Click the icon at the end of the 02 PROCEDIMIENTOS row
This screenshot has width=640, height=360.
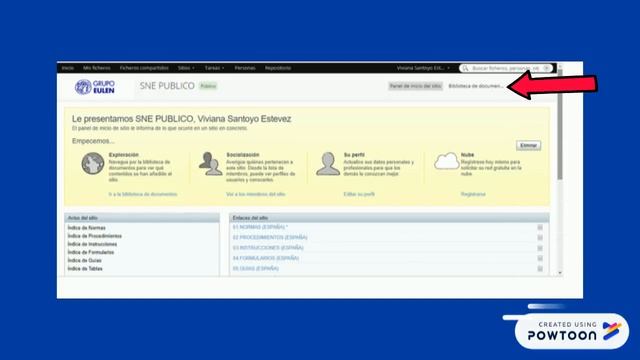click(540, 238)
